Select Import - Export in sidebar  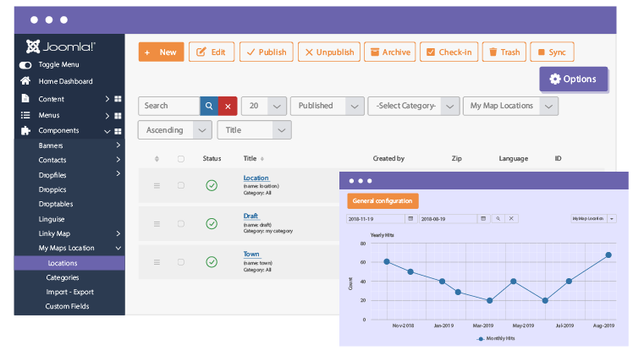69,292
